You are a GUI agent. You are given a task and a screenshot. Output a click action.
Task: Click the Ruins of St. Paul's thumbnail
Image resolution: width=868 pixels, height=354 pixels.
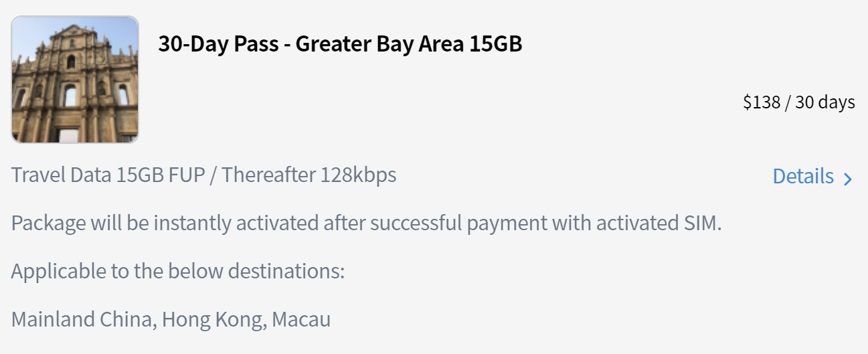pyautogui.click(x=75, y=80)
